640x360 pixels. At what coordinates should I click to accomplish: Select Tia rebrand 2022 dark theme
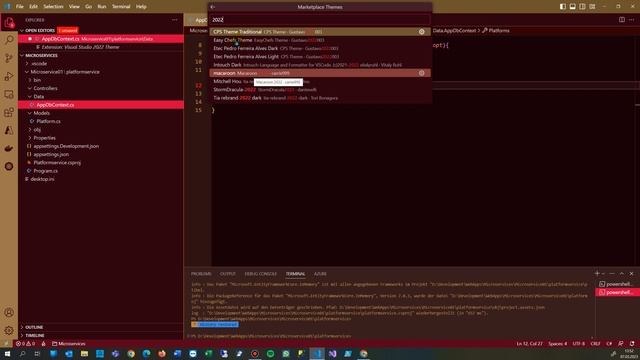[x=320, y=98]
